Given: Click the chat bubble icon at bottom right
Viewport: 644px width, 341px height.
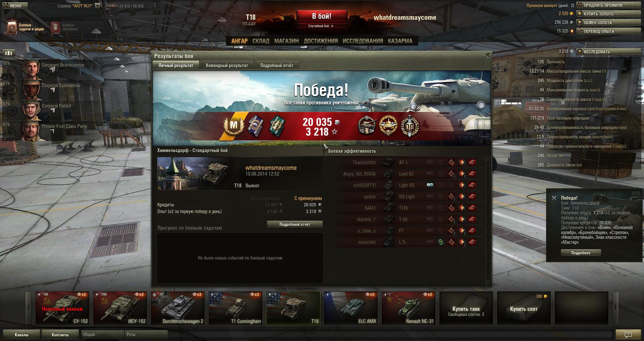Looking at the screenshot, I should click(x=628, y=334).
